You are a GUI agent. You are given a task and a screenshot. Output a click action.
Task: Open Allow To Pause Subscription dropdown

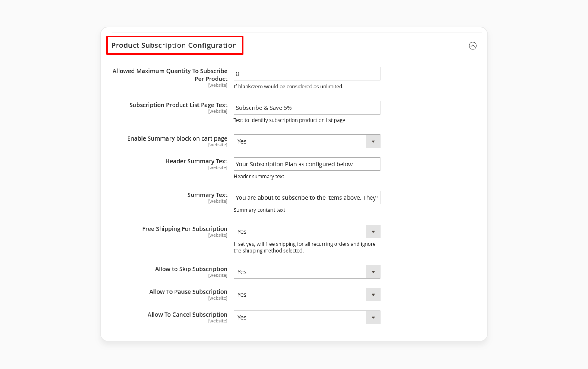pos(307,294)
